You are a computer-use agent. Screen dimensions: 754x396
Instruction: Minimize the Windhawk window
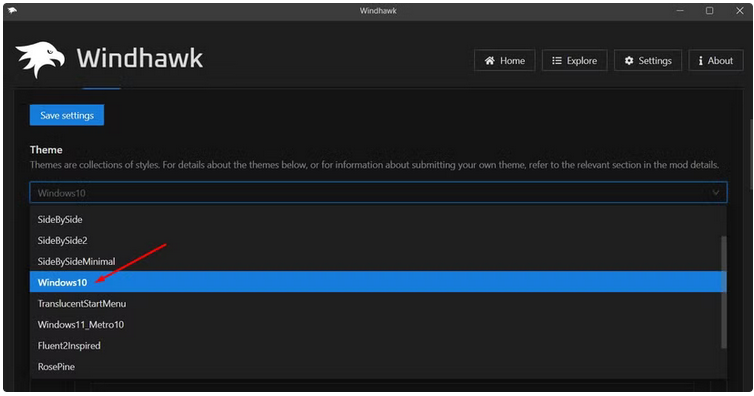680,11
